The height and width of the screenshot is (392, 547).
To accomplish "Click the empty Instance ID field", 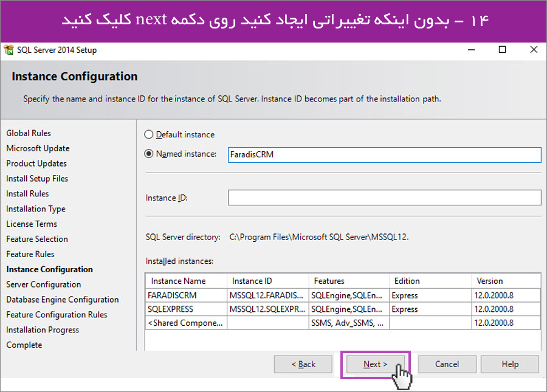I will pyautogui.click(x=385, y=198).
